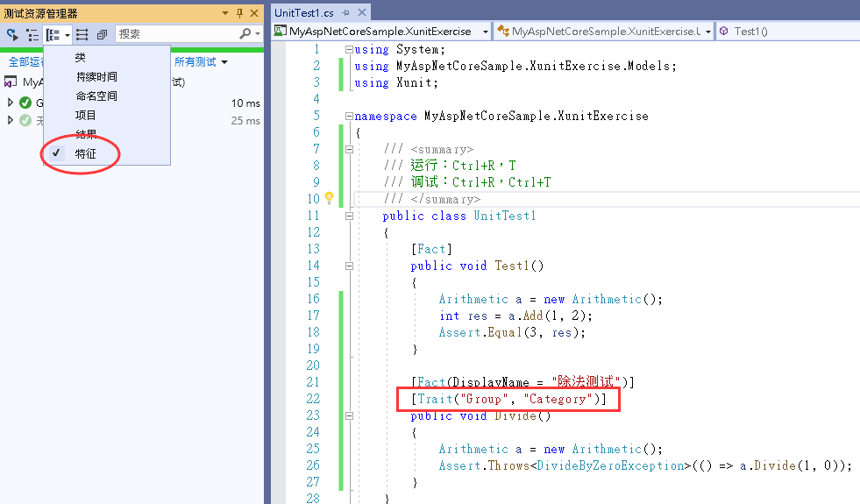Pin the Test Explorer panel

pos(239,13)
